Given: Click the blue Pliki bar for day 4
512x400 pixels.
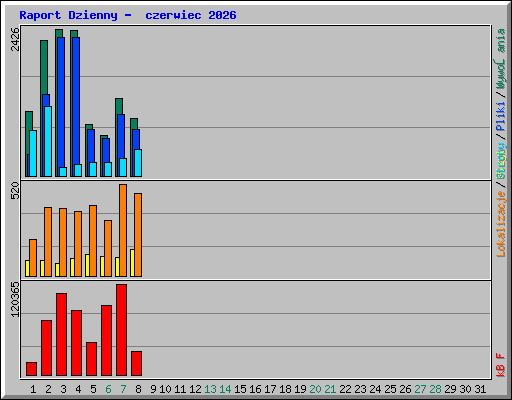Looking at the screenshot, I should click(76, 101).
